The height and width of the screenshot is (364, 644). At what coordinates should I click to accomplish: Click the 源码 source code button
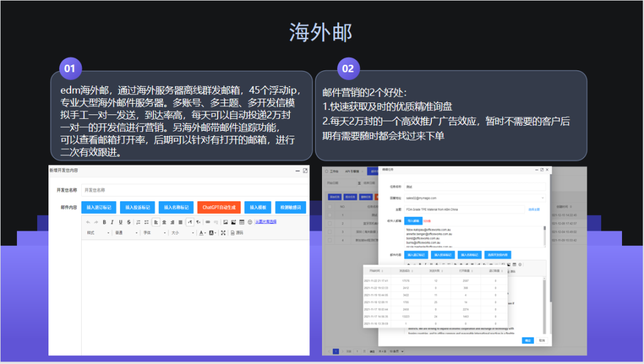[236, 233]
